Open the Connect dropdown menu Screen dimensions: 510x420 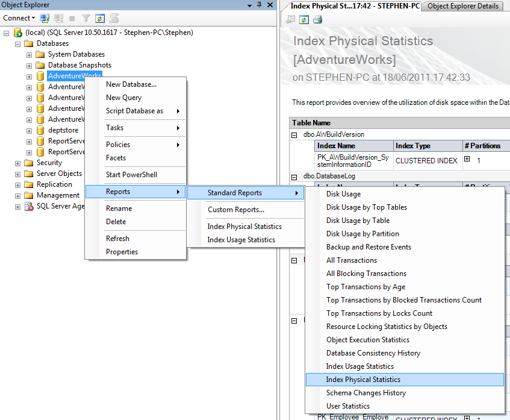coord(17,18)
